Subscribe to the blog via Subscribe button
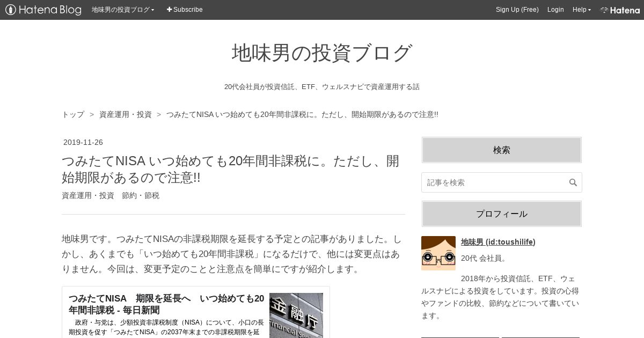644x338 pixels. 185,10
